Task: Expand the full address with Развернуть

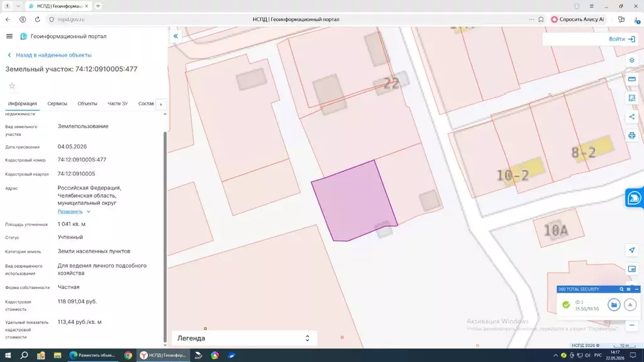Action: [x=74, y=211]
